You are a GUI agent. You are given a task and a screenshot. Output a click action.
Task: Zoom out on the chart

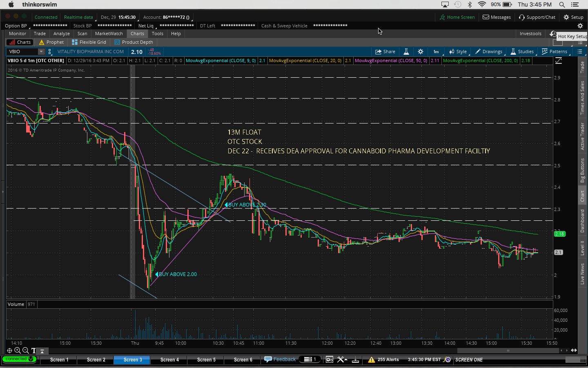pyautogui.click(x=25, y=350)
